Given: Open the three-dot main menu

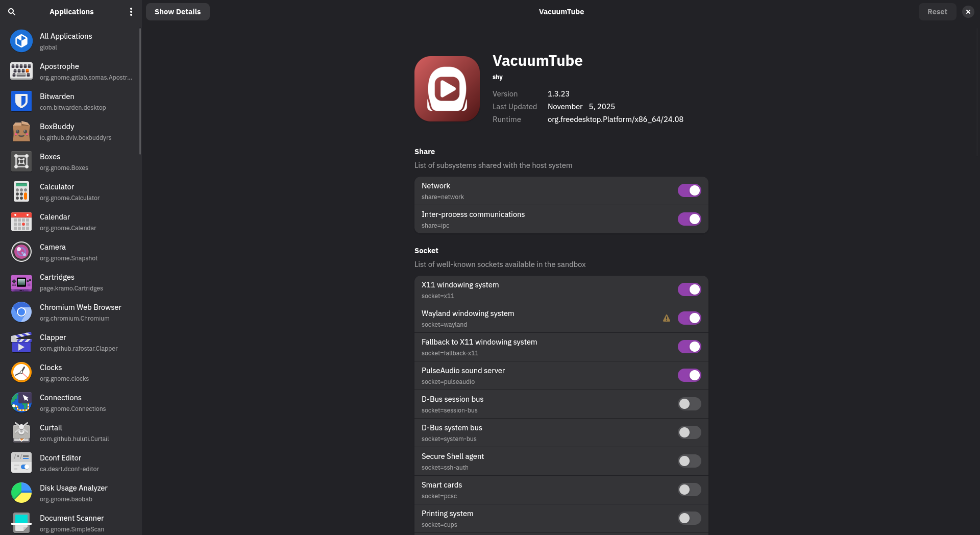Looking at the screenshot, I should point(131,12).
